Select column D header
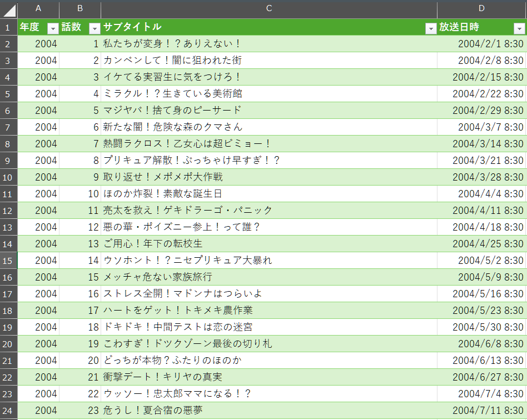Screen dimensions: 527x420 coord(481,8)
